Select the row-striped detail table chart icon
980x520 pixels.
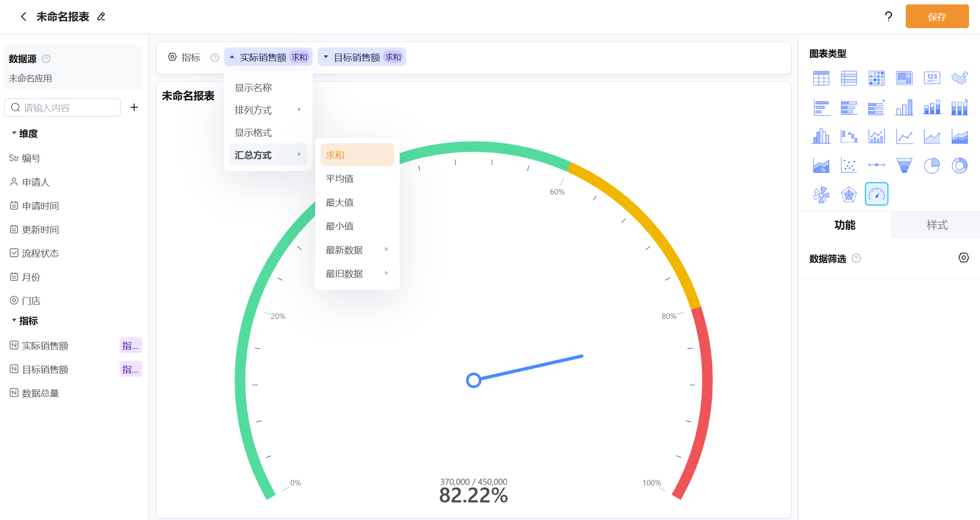click(849, 78)
